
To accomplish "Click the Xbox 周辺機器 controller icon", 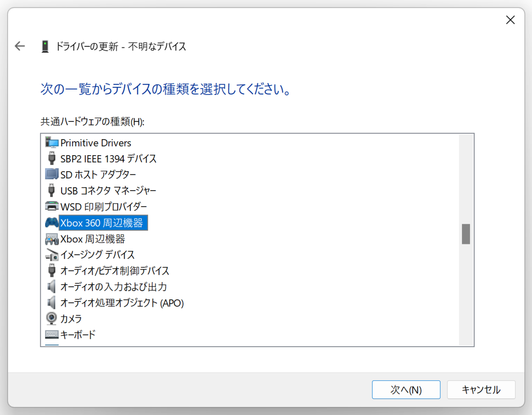I will click(52, 239).
